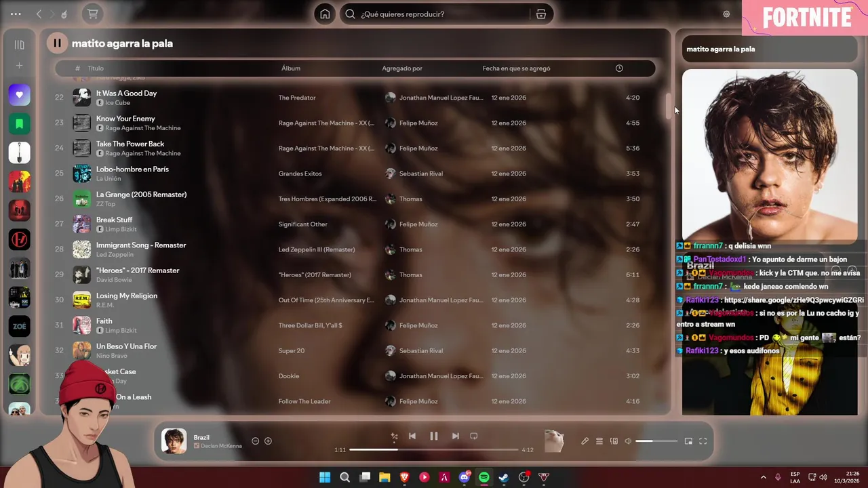Click the cat image in player bar
868x488 pixels.
tap(555, 441)
